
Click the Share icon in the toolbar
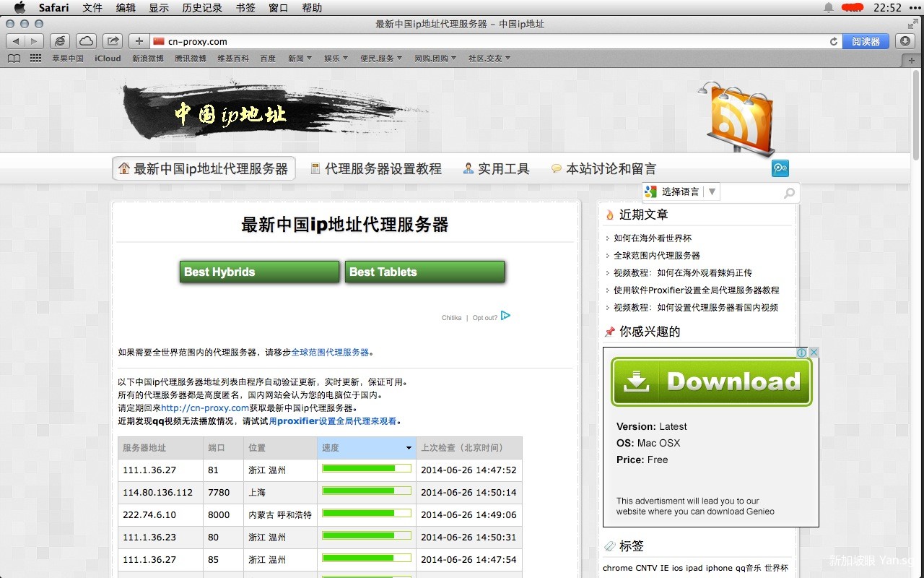tap(113, 41)
